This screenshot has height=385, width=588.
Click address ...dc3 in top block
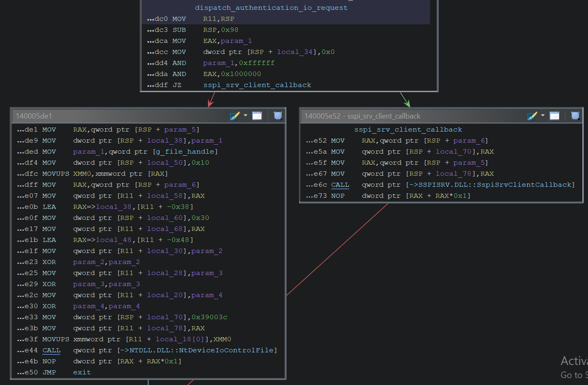(157, 30)
